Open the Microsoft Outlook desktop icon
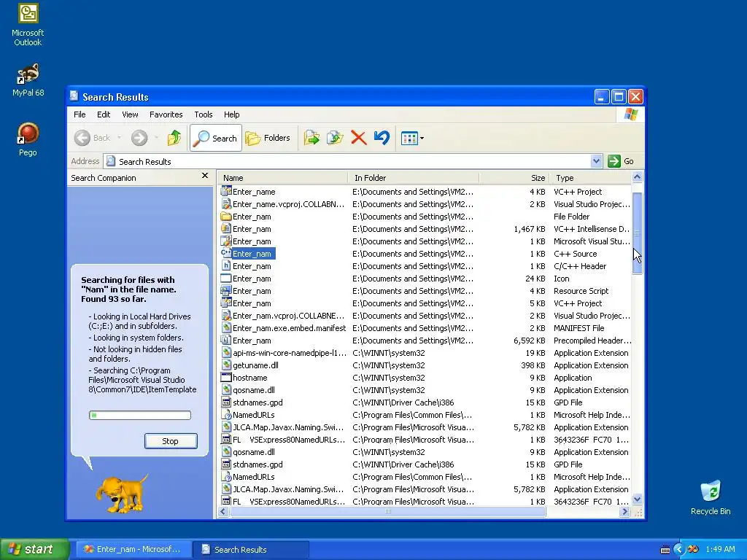 (x=28, y=25)
